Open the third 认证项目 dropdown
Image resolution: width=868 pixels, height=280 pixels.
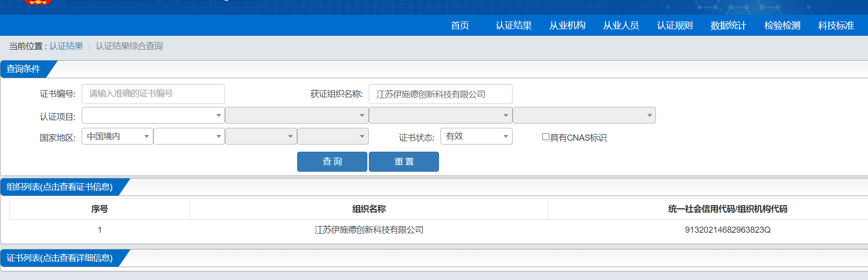tap(440, 115)
